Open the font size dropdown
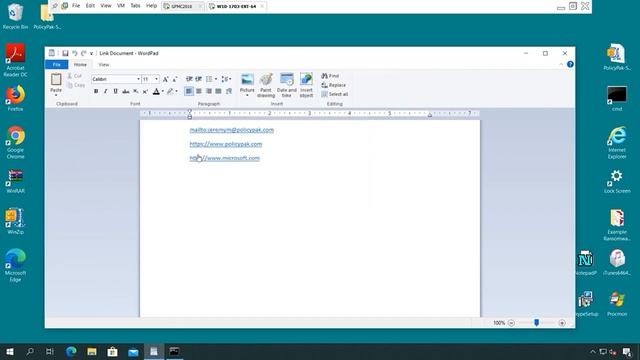 (156, 79)
